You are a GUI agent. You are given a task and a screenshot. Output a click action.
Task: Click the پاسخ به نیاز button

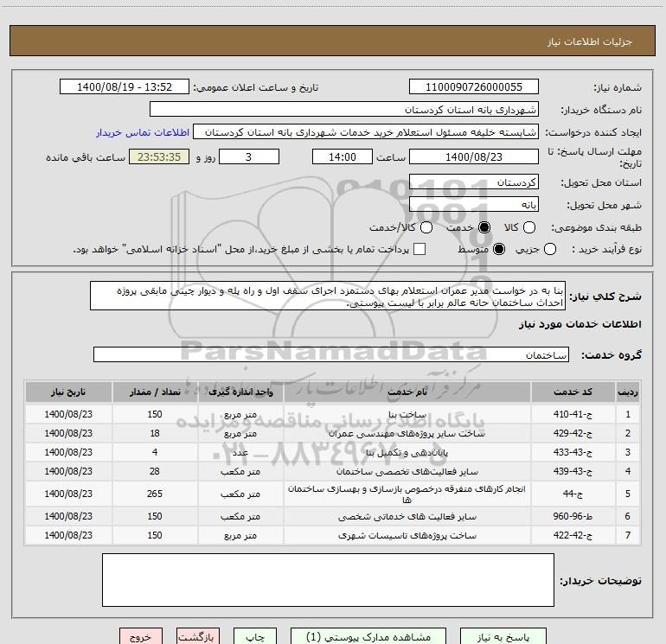(x=503, y=637)
